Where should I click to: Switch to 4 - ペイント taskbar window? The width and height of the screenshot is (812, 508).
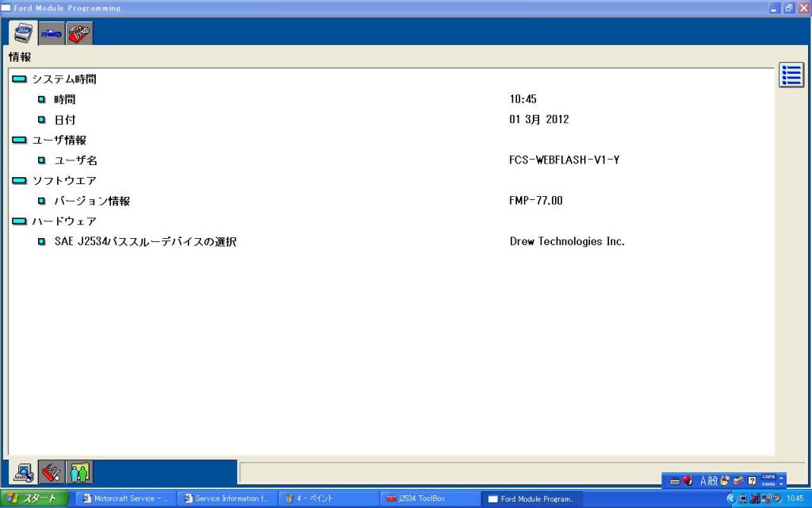click(x=327, y=498)
